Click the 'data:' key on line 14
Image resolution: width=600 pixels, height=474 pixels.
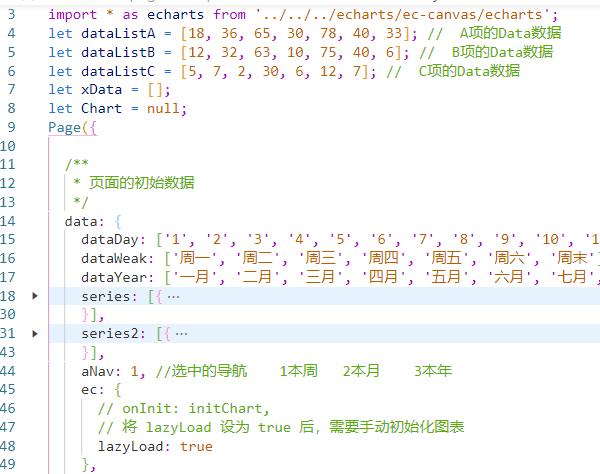(85, 222)
